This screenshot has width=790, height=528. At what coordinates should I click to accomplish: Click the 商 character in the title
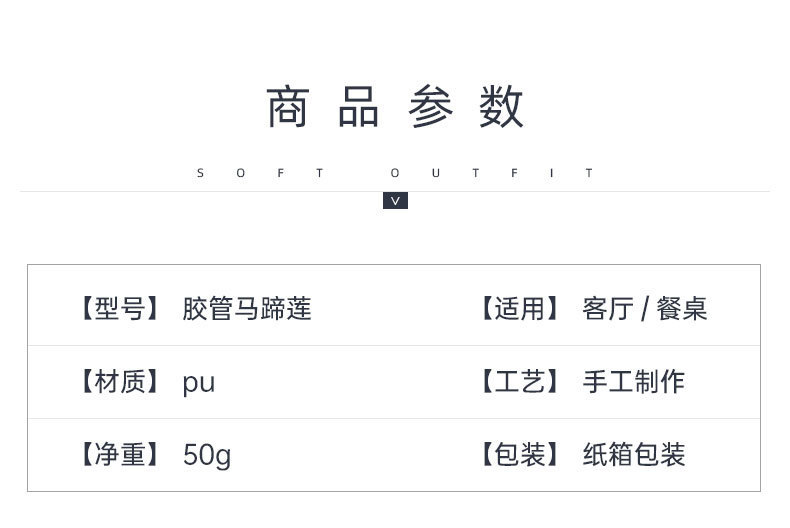[x=287, y=107]
